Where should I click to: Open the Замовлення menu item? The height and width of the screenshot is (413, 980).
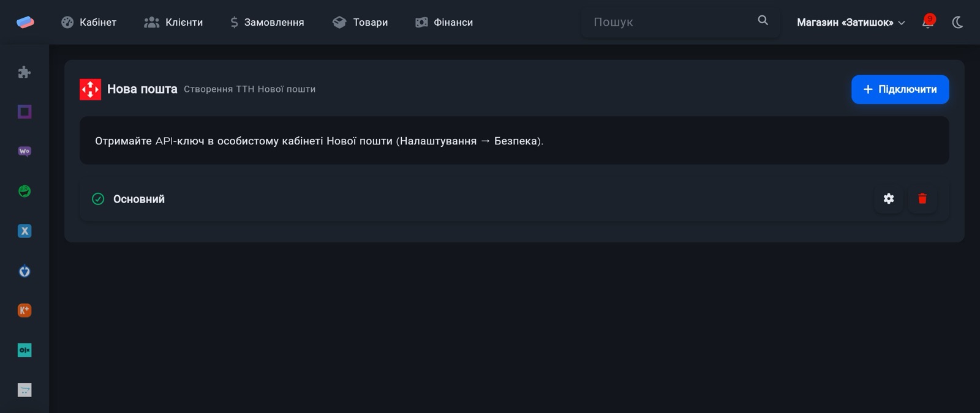[267, 22]
